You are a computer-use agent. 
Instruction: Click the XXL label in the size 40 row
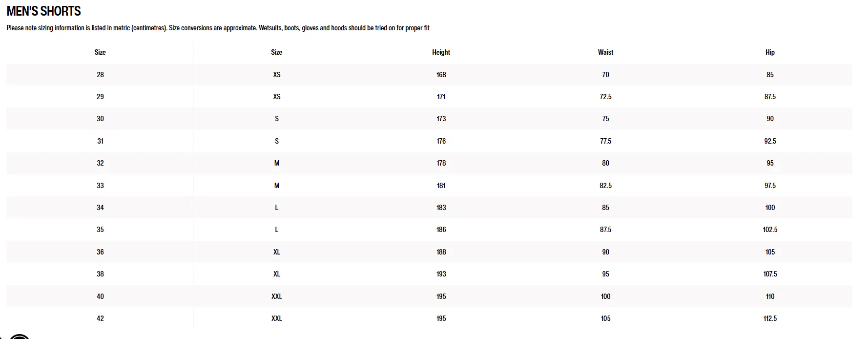pos(277,297)
